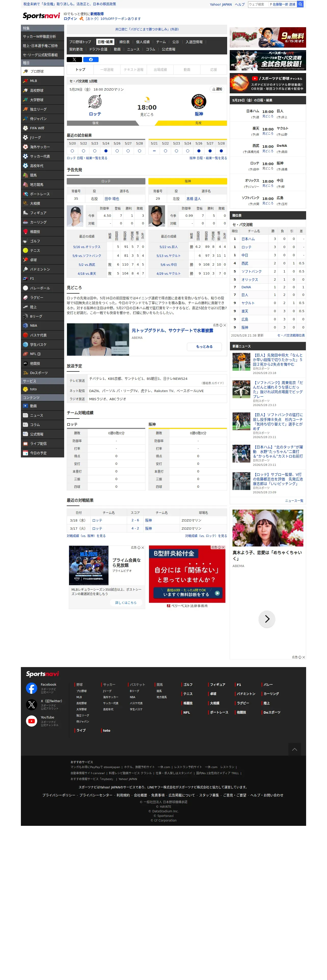Open the 大相撲 sumo icon
This screenshot has width=327, height=980.
[25, 203]
